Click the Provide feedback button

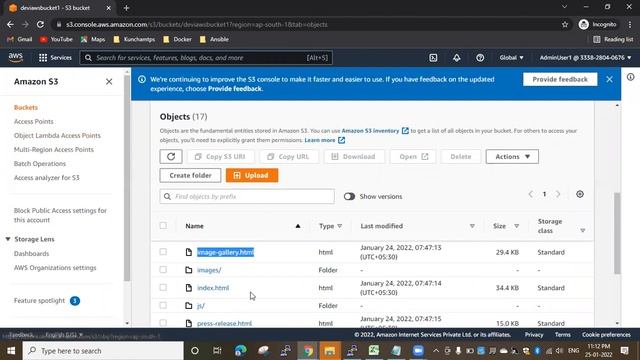point(560,79)
